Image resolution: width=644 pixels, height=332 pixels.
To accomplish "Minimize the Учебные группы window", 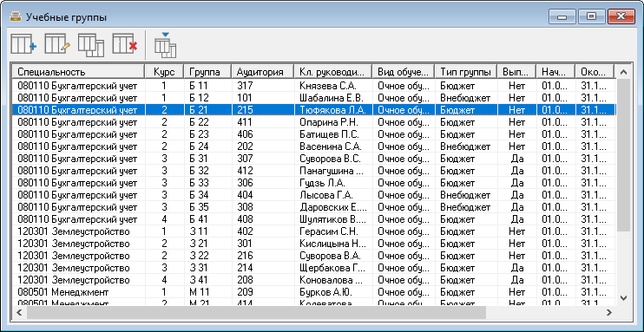I will click(562, 16).
